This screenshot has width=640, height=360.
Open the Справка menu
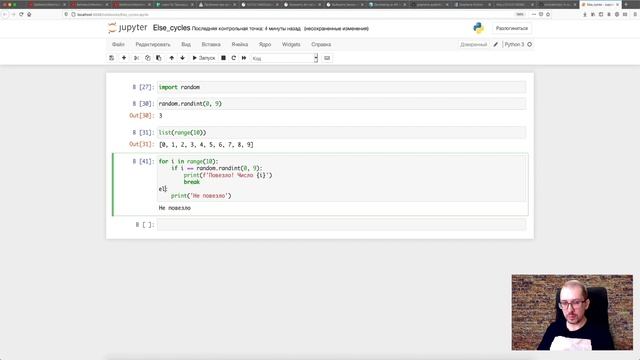321,44
